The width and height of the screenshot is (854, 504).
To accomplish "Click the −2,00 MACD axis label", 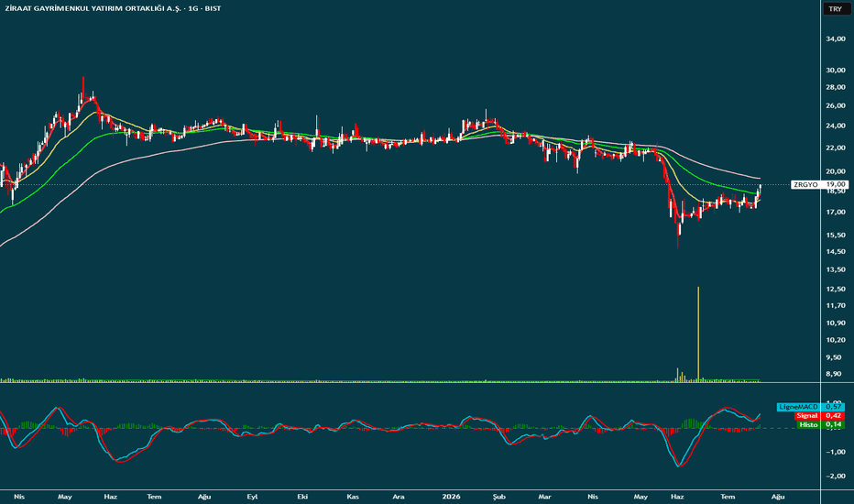I will point(835,476).
